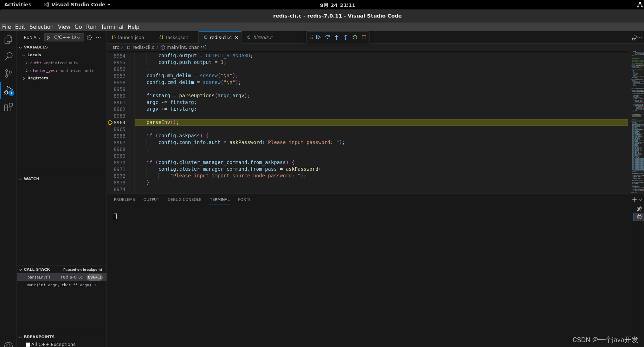
Task: Switch to PORTS panel tab
Action: click(x=244, y=199)
